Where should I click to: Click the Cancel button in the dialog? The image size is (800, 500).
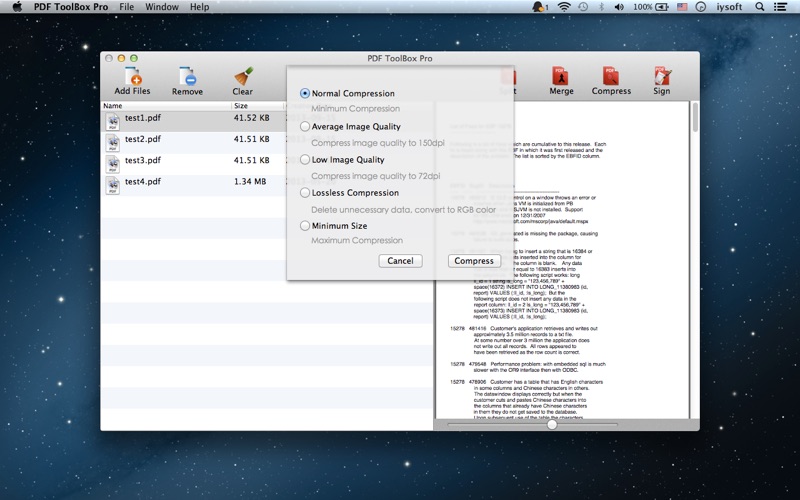pos(400,261)
